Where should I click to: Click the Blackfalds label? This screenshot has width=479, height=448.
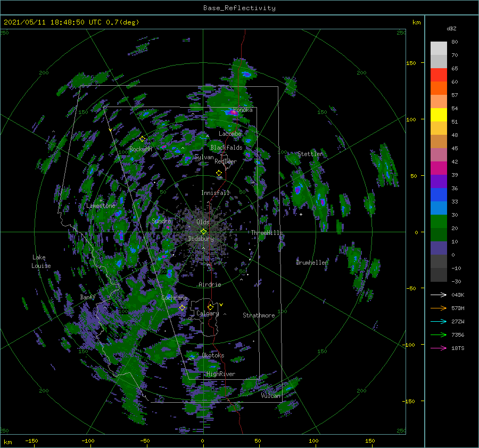[226, 148]
